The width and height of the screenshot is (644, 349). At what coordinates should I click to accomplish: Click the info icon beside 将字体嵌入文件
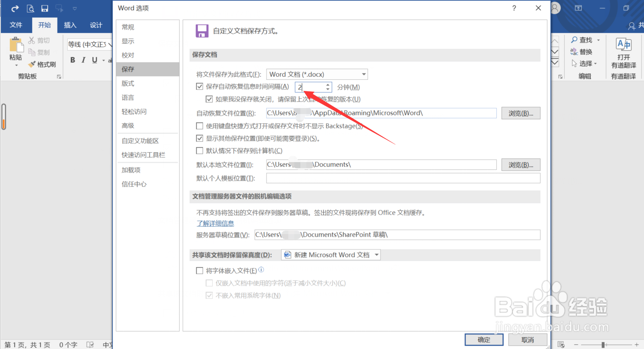pos(261,270)
